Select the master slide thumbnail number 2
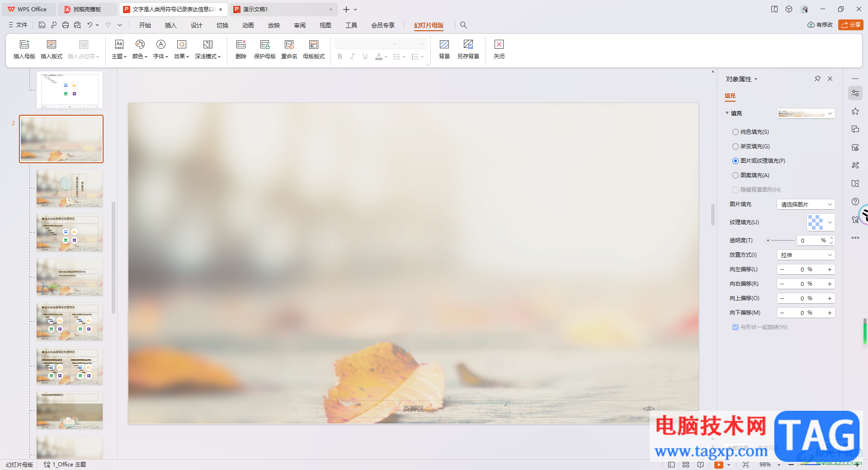The image size is (868, 470). [x=61, y=139]
